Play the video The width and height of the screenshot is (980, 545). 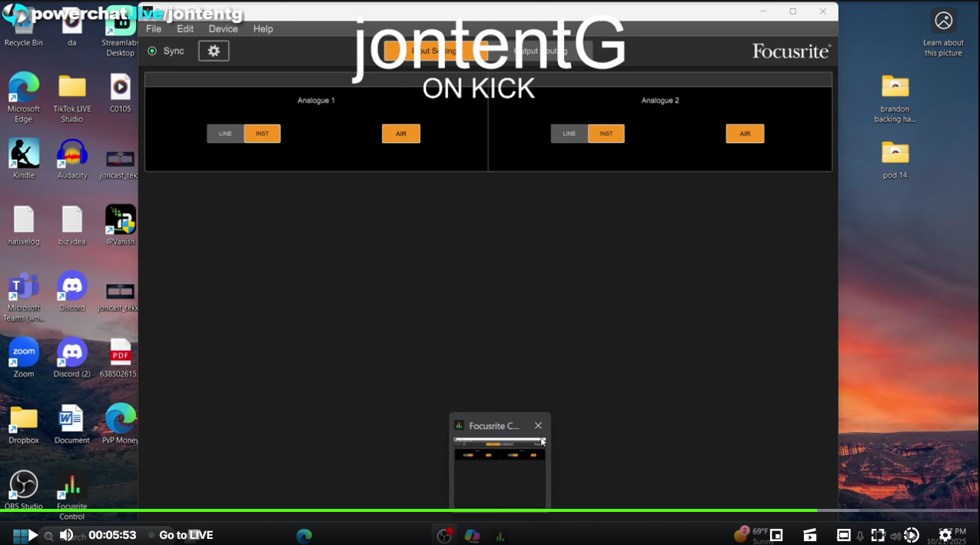pyautogui.click(x=32, y=535)
